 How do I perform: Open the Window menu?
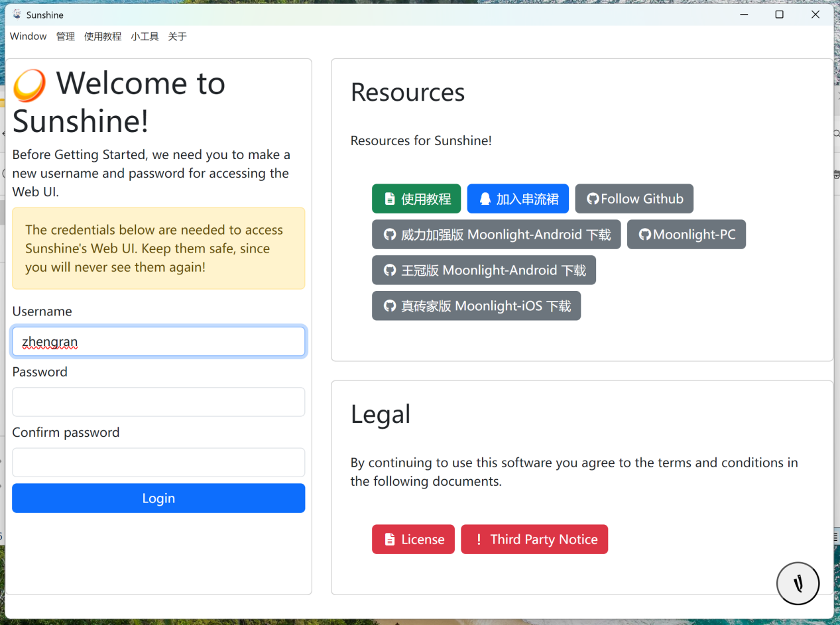[x=29, y=36]
